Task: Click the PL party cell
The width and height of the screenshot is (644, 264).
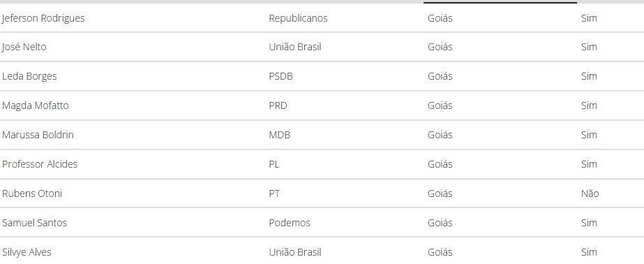Action: [x=274, y=164]
